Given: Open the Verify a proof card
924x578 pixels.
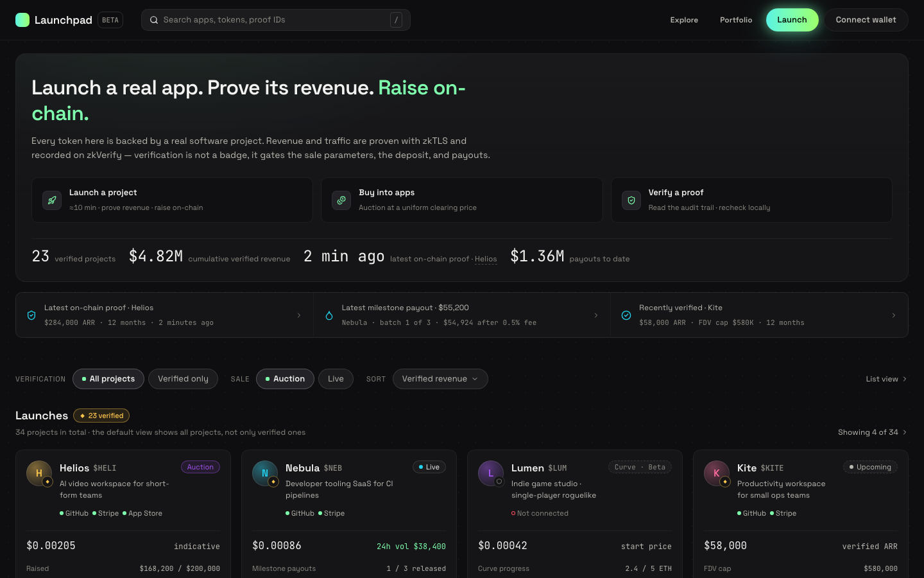Looking at the screenshot, I should pyautogui.click(x=751, y=200).
